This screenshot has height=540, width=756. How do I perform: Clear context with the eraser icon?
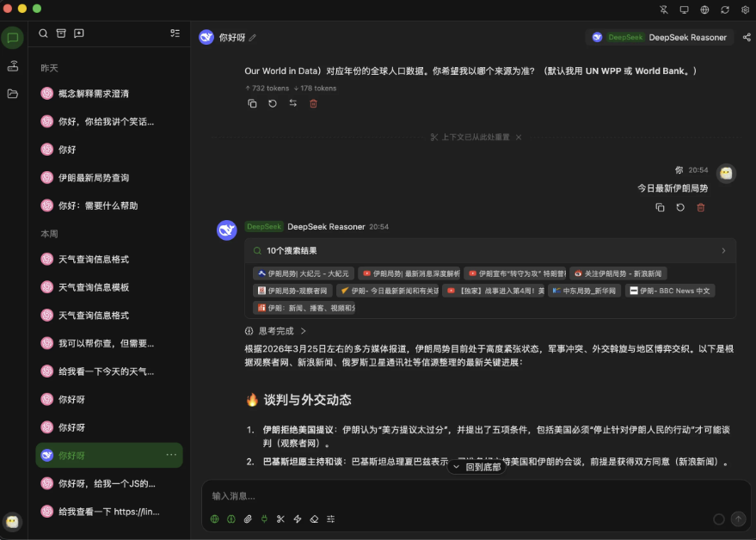coord(313,519)
